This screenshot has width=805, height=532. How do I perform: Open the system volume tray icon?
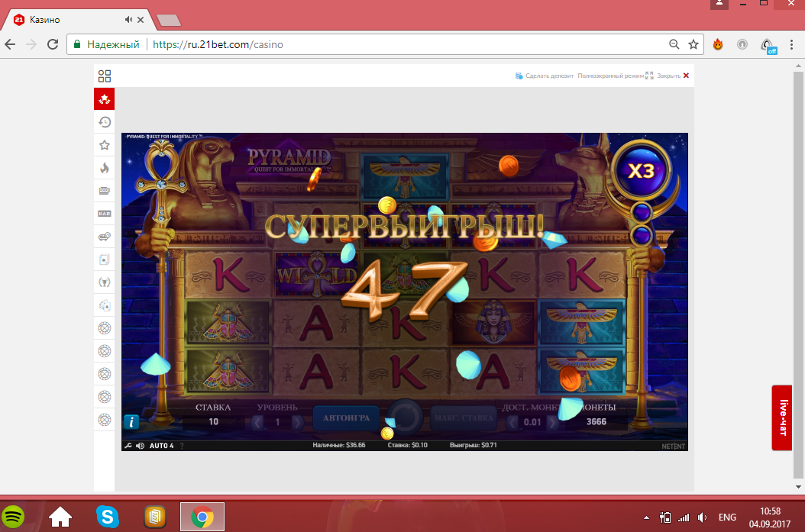click(x=703, y=517)
